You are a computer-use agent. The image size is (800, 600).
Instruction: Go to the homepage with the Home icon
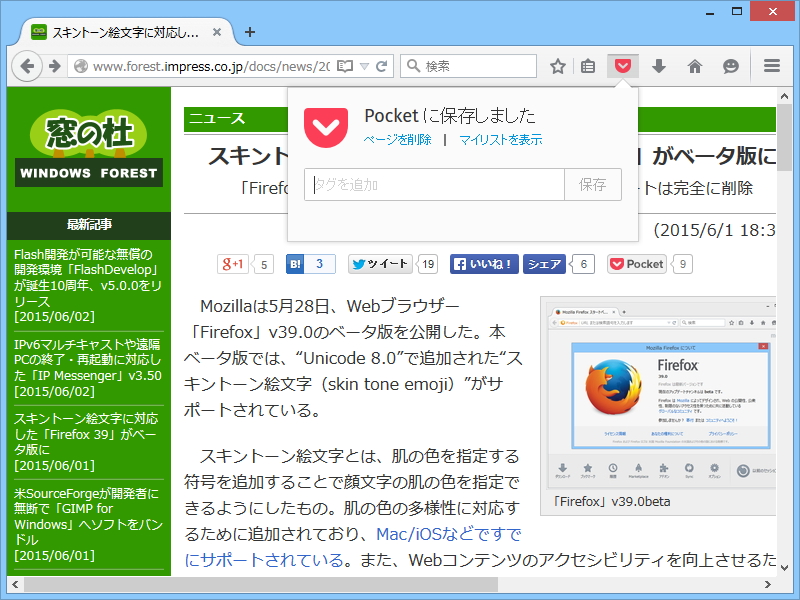click(694, 65)
